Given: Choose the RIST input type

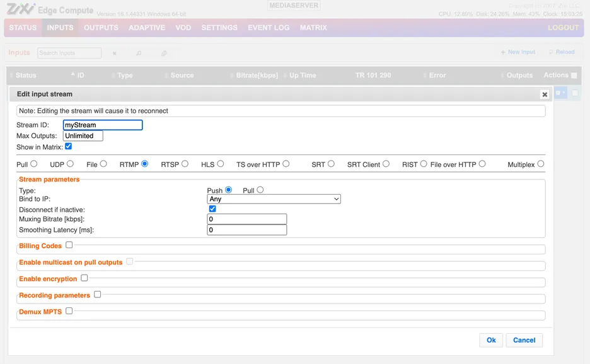Looking at the screenshot, I should pos(424,164).
